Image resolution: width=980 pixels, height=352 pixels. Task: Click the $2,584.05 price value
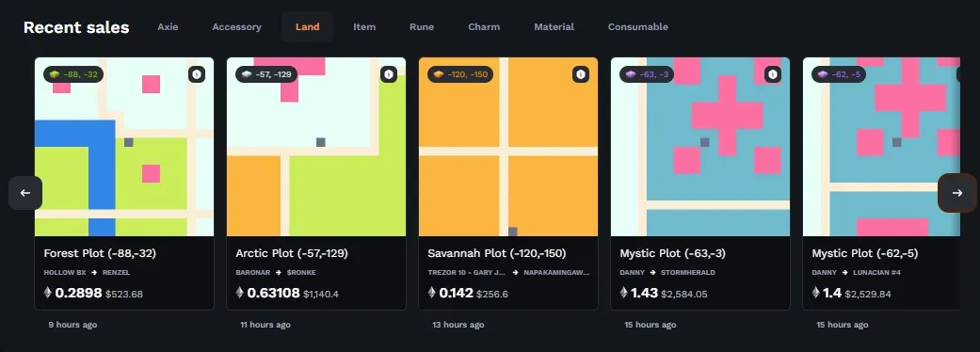pyautogui.click(x=683, y=294)
